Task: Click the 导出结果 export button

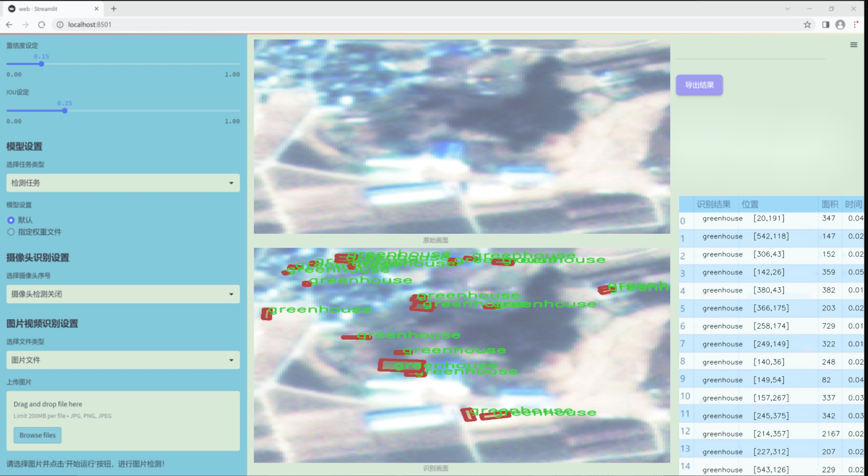Action: [x=699, y=85]
